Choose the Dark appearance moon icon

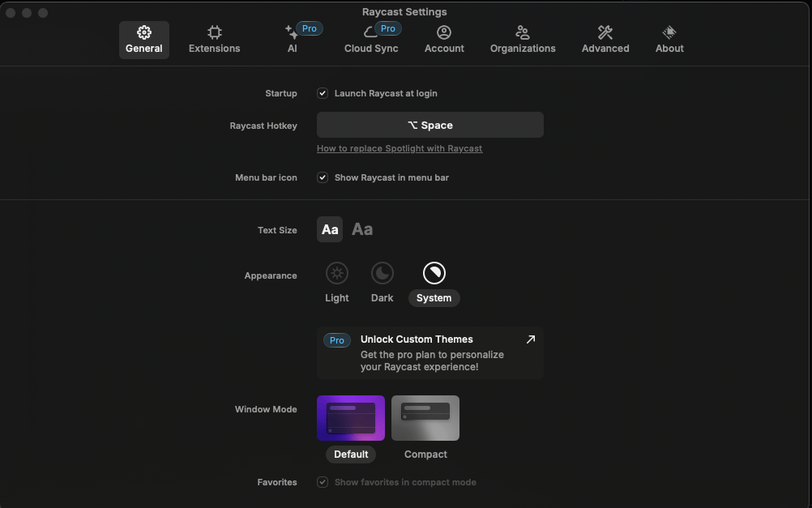coord(382,273)
